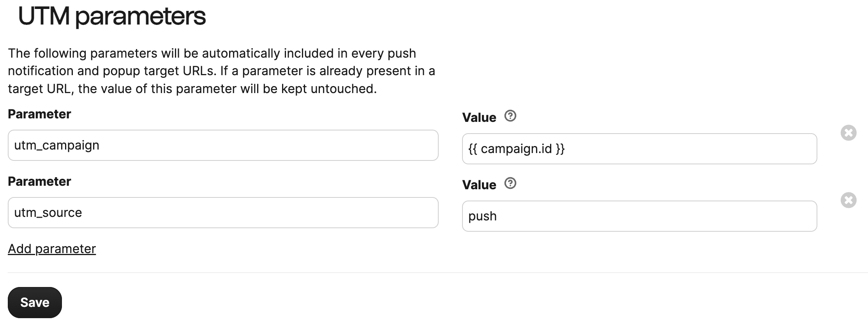Click the Save button
The image size is (868, 324).
[x=35, y=302]
